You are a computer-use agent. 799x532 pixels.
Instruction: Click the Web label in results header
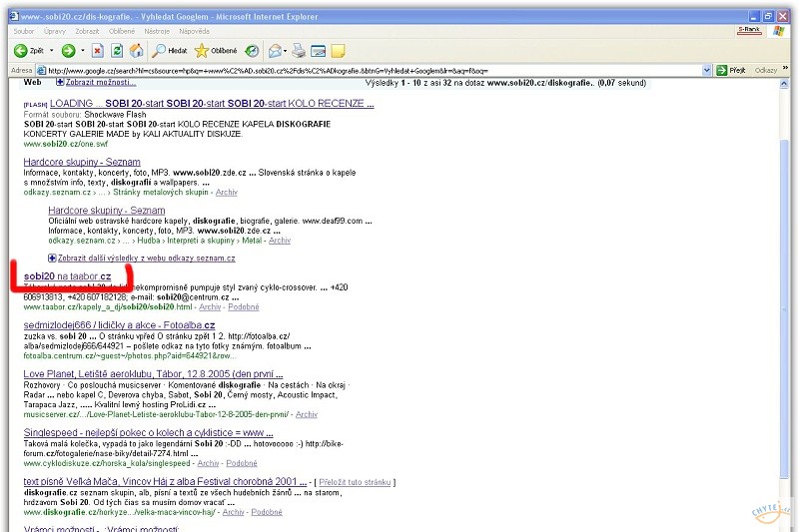point(32,82)
